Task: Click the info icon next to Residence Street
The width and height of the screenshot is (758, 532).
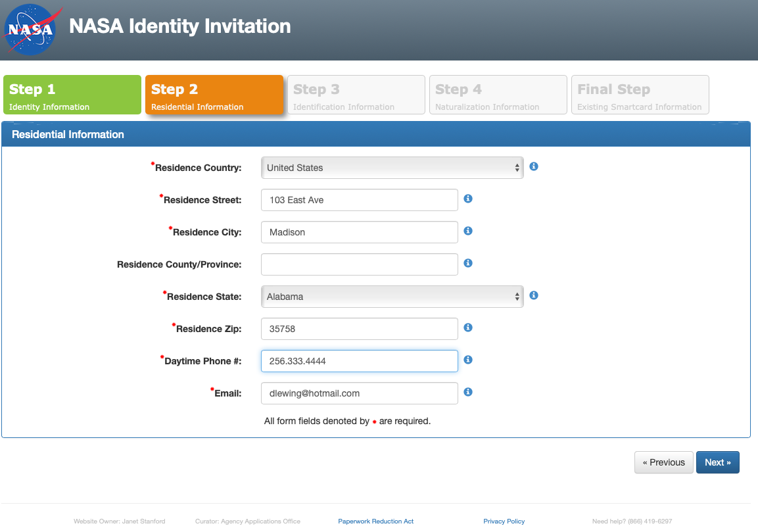Action: click(468, 199)
